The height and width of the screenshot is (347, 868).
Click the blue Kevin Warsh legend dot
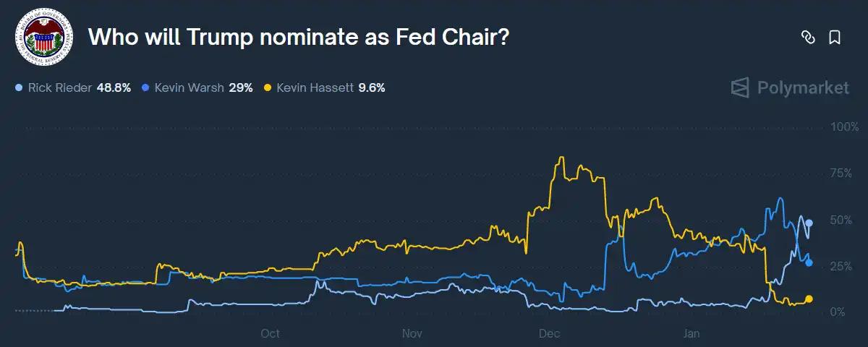(x=145, y=87)
